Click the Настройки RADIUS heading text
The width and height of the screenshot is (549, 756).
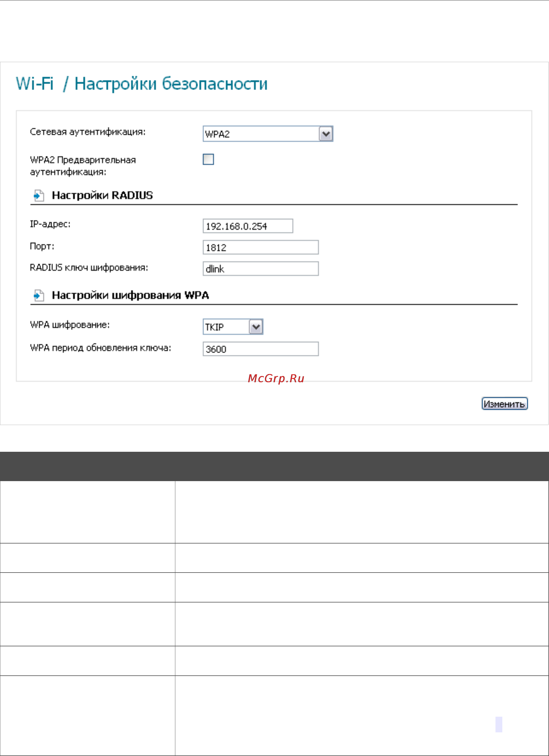coord(102,195)
